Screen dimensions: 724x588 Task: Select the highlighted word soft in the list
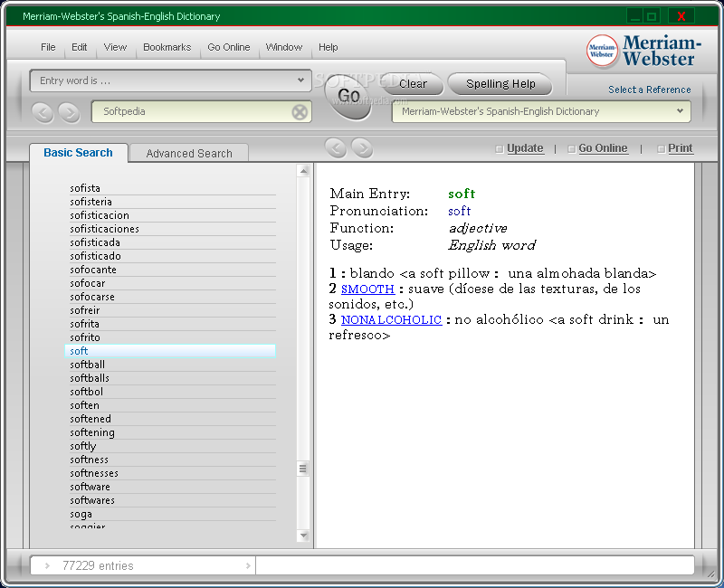(170, 351)
